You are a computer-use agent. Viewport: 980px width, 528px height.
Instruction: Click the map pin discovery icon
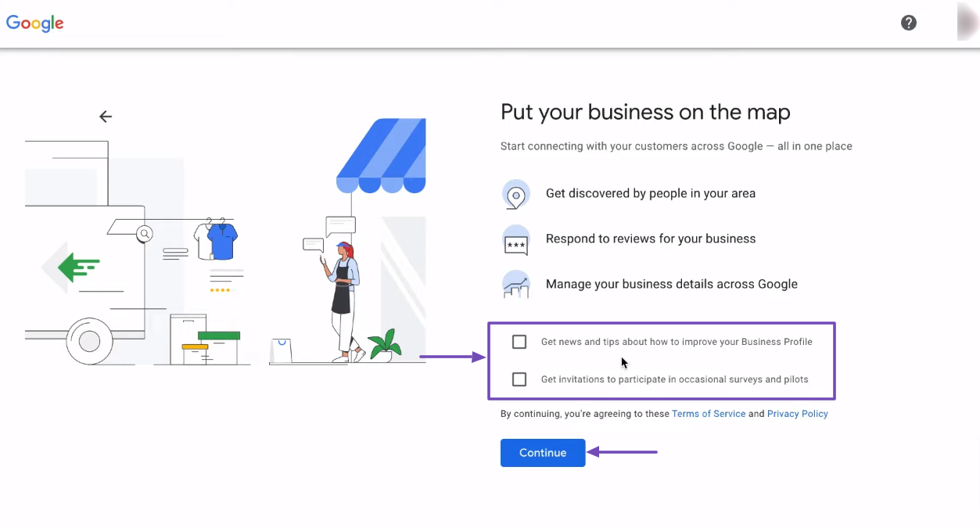pyautogui.click(x=516, y=193)
